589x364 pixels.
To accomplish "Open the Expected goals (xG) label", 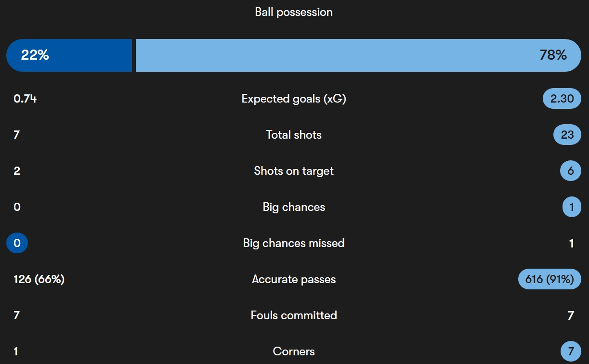I will [294, 99].
